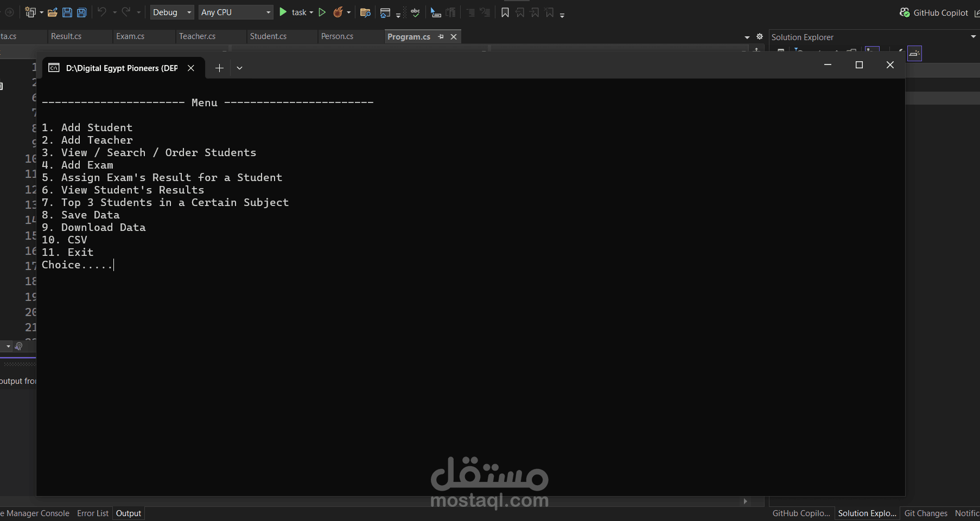
Task: Select the Output tab at the bottom
Action: (x=129, y=513)
